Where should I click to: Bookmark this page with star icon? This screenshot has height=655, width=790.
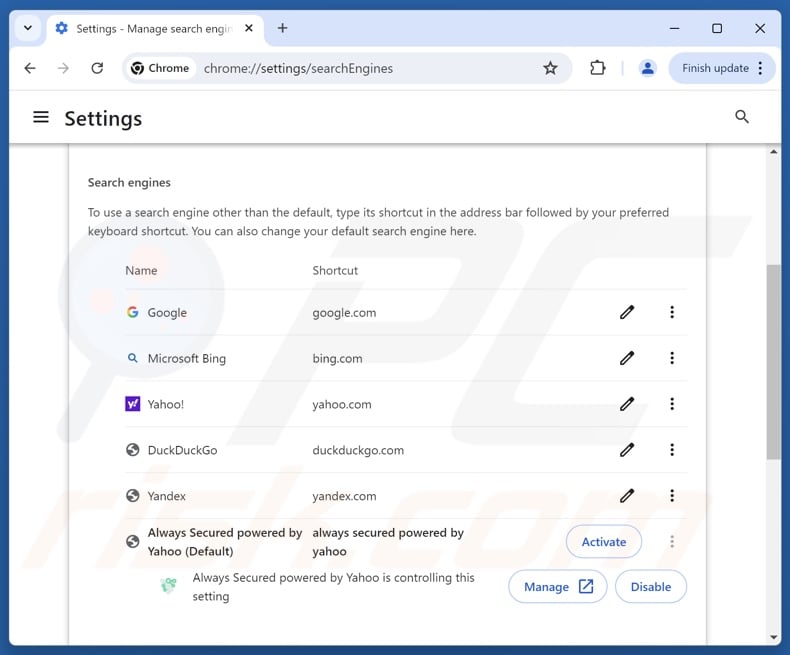click(x=550, y=68)
